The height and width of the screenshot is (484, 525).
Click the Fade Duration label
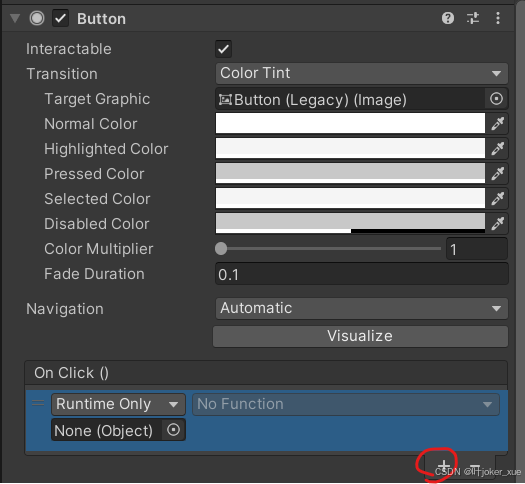click(94, 274)
